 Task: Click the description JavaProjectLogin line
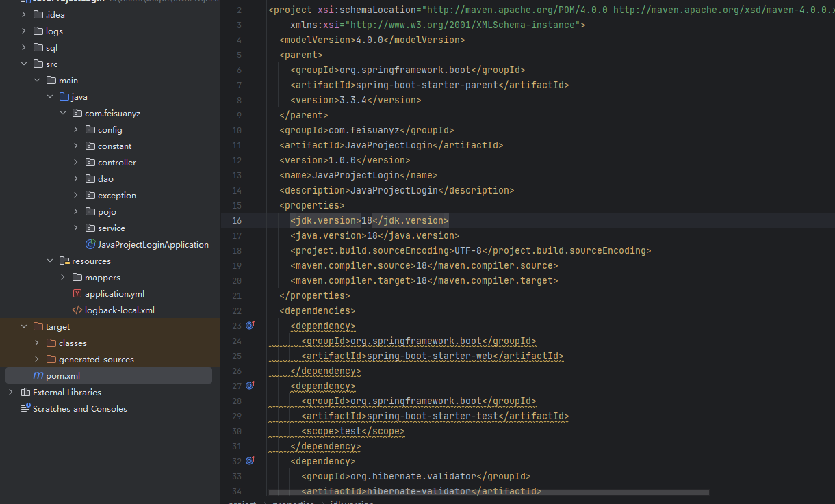pyautogui.click(x=397, y=190)
